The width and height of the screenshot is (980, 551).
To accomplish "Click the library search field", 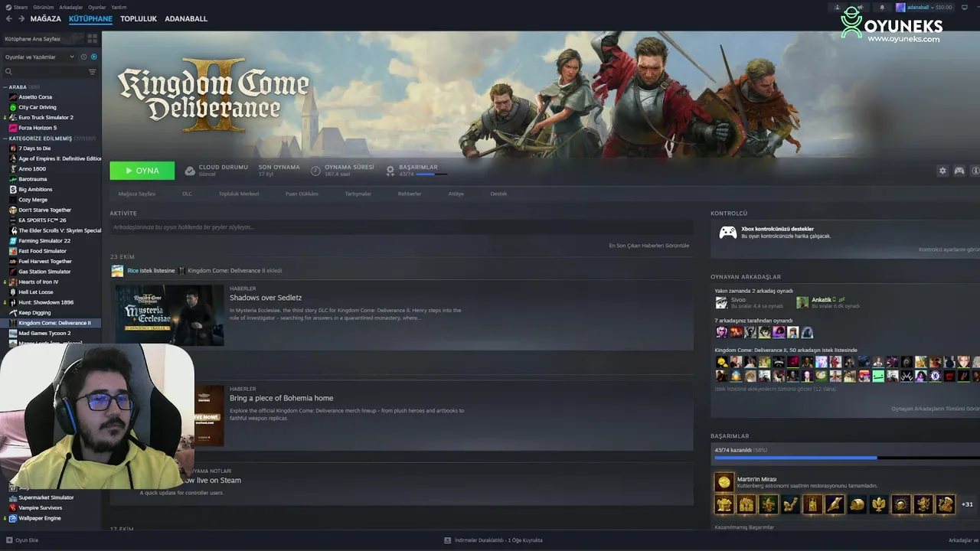I will [x=46, y=72].
